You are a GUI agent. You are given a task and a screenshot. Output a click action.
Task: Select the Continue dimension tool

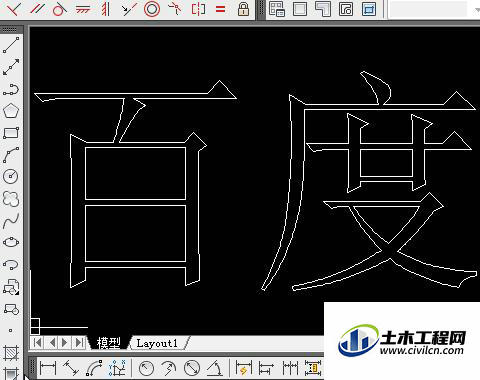coord(290,369)
